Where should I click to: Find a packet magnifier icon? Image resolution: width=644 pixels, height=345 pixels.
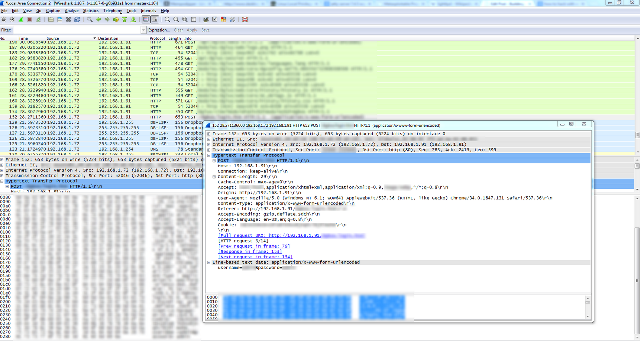90,19
